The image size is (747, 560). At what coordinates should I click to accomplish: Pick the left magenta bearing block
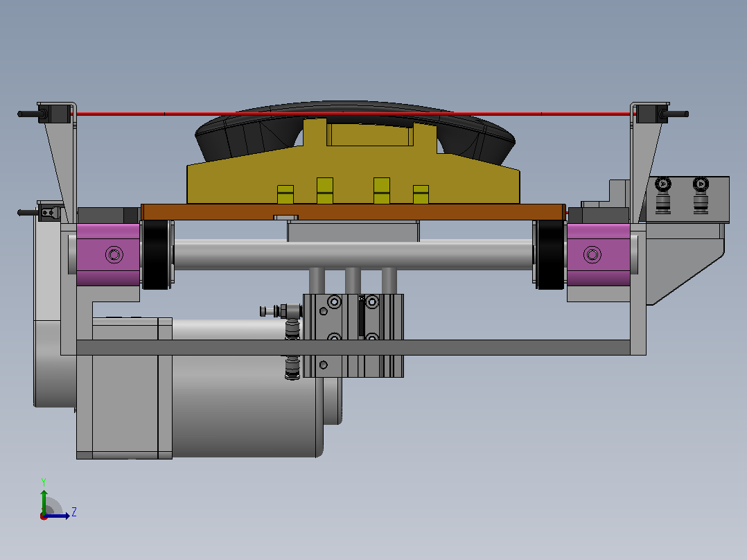point(108,255)
